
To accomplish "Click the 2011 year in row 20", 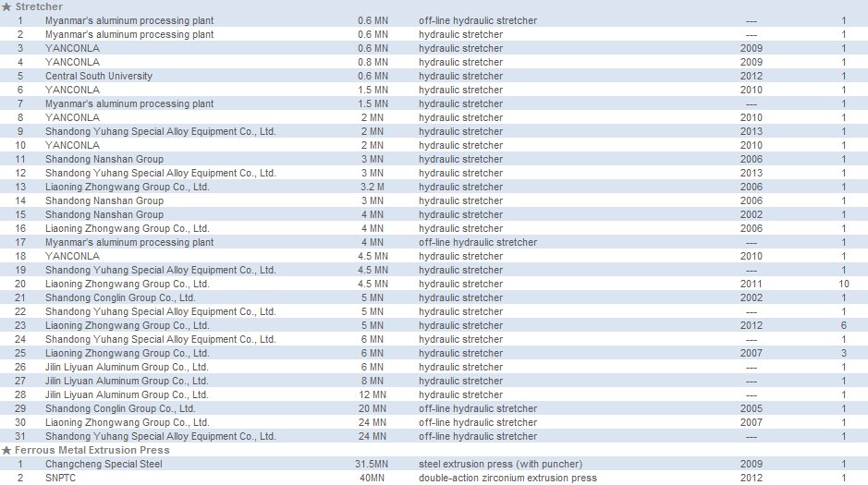I will click(x=752, y=284).
